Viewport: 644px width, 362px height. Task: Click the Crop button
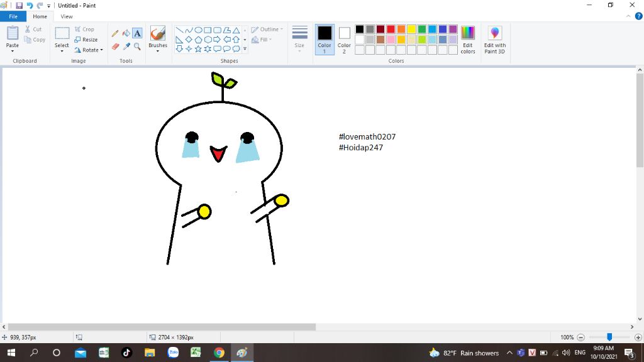pyautogui.click(x=85, y=29)
